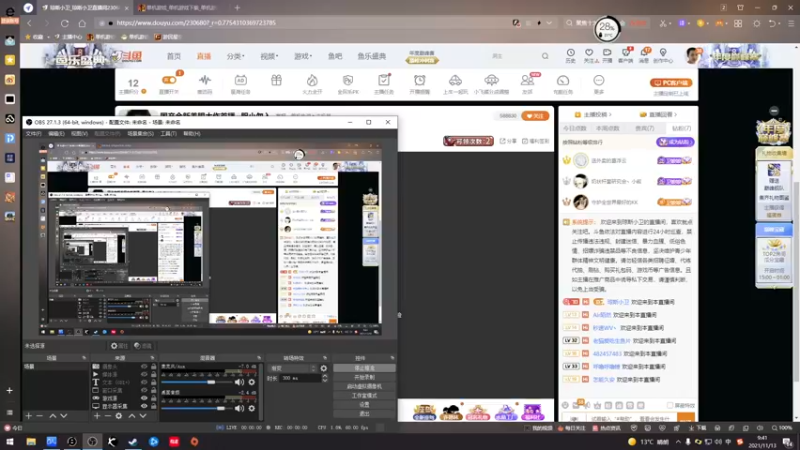This screenshot has height=450, width=800.
Task: Open the 工具(T) menu in OBS
Action: pos(168,134)
